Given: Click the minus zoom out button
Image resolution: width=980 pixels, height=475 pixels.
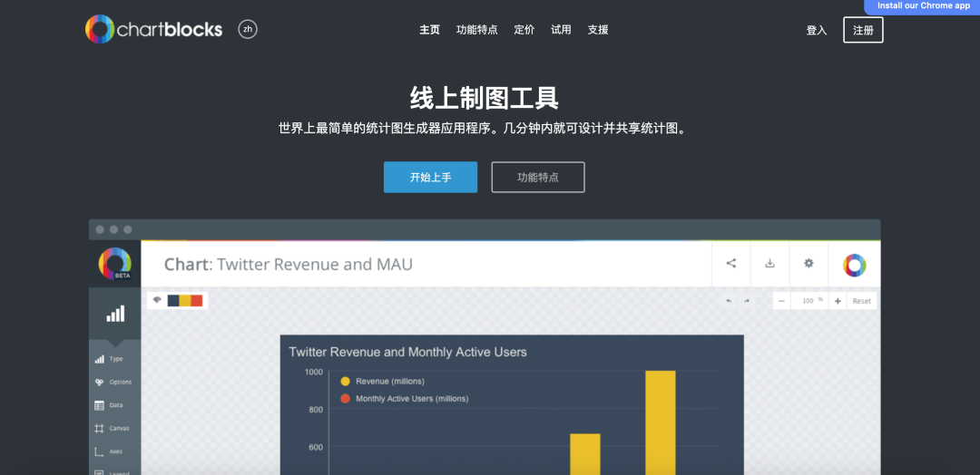Looking at the screenshot, I should pyautogui.click(x=781, y=301).
